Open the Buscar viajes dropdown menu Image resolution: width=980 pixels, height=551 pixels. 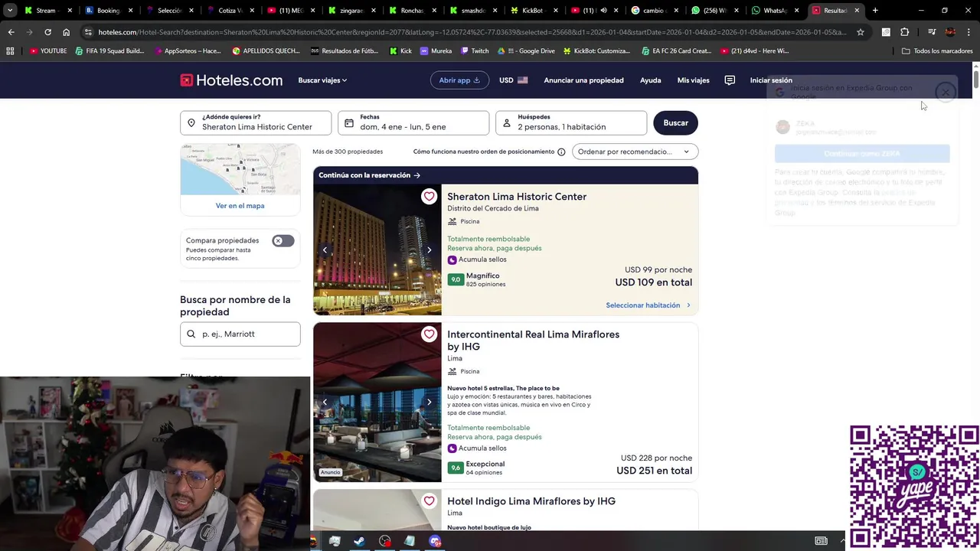pos(322,80)
